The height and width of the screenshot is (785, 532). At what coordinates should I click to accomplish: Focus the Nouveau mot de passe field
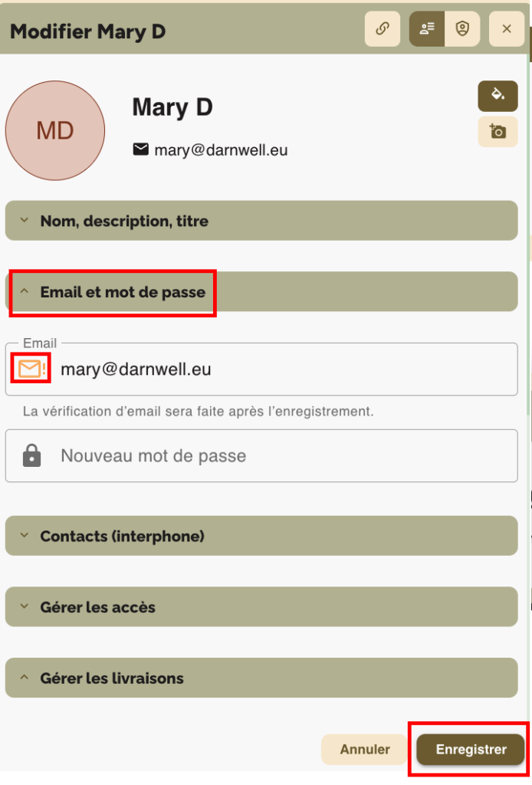point(284,456)
